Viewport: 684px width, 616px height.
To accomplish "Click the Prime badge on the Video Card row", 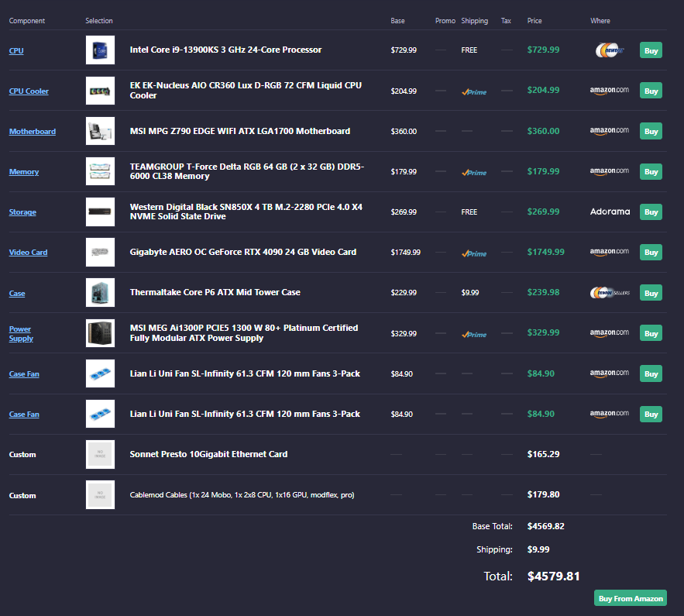I will (474, 253).
